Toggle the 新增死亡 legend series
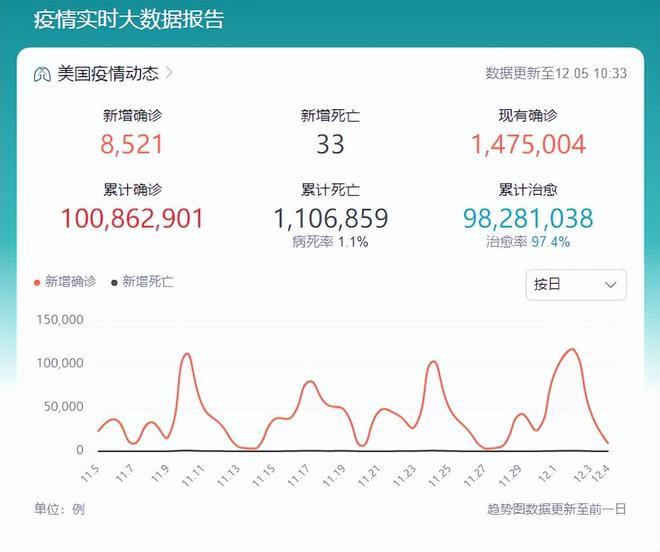 pyautogui.click(x=142, y=282)
